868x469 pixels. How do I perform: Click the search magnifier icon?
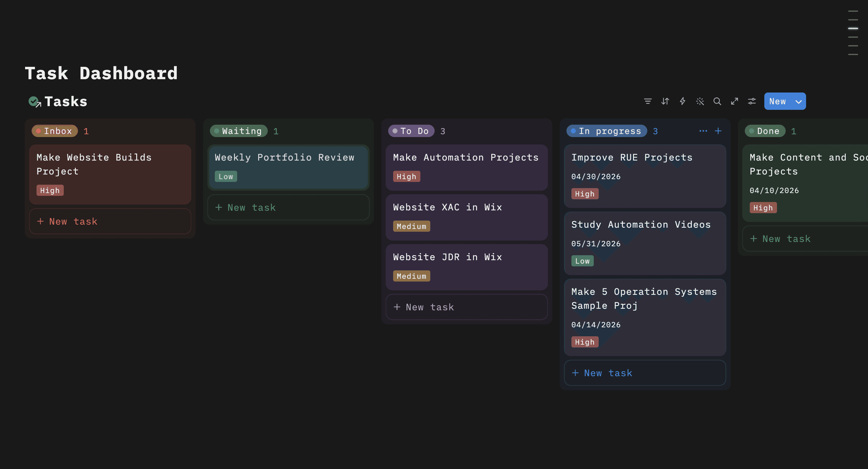click(717, 101)
